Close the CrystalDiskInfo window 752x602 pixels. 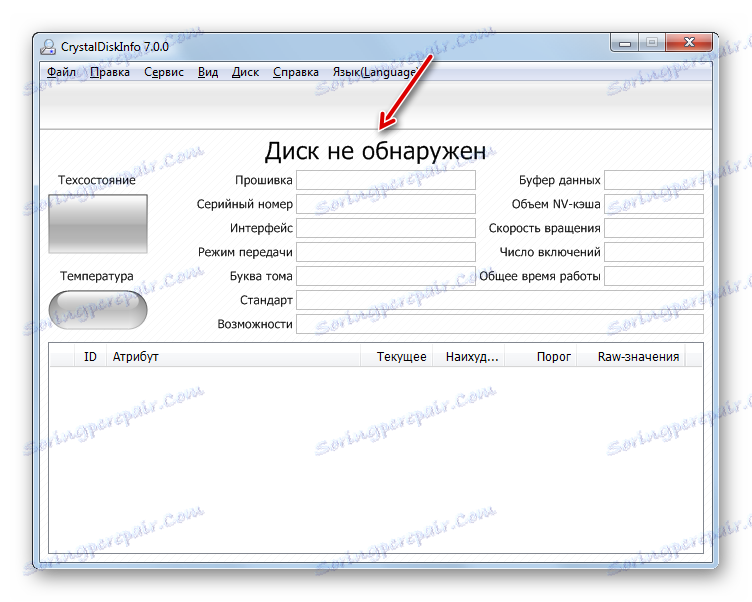(689, 43)
